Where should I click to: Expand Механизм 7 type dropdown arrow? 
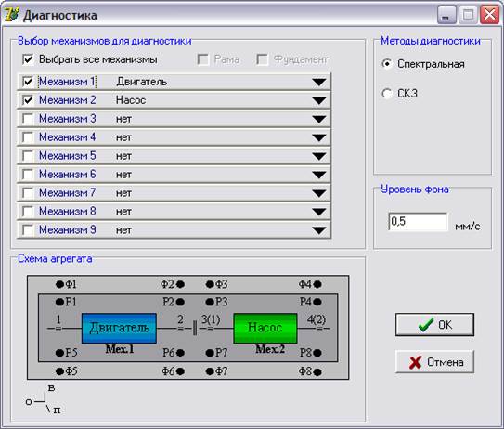click(319, 193)
